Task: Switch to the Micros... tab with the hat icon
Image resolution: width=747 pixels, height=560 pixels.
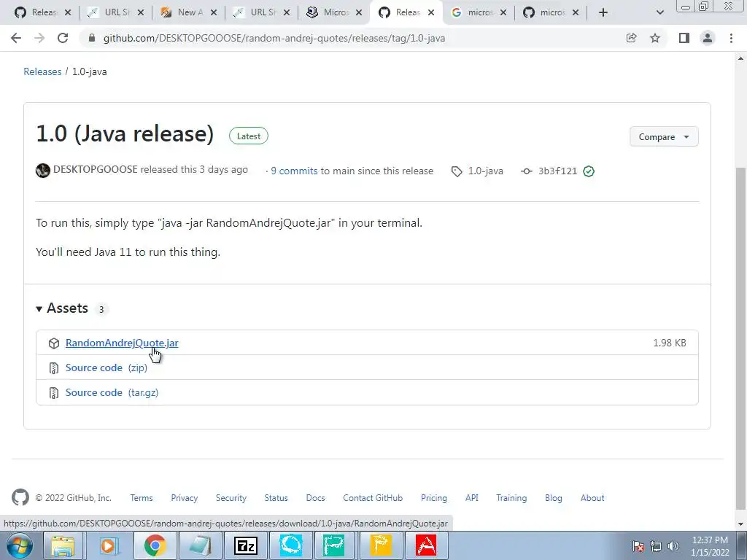Action: pos(333,12)
